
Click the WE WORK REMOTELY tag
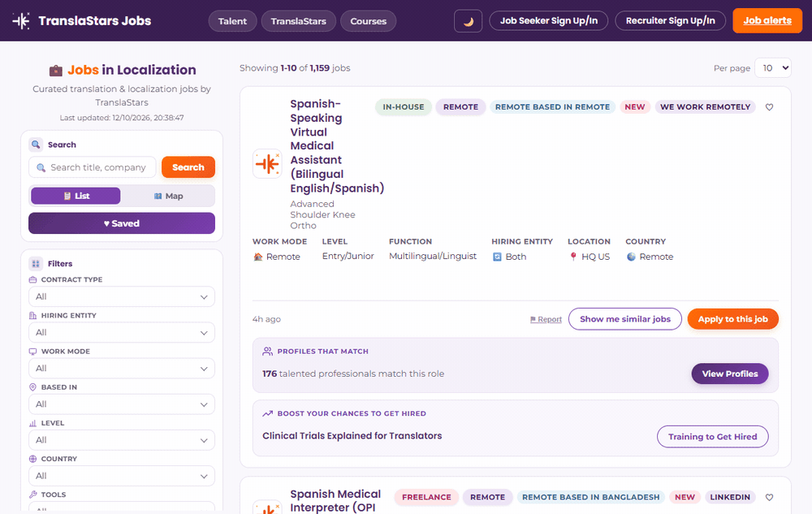[x=705, y=107]
